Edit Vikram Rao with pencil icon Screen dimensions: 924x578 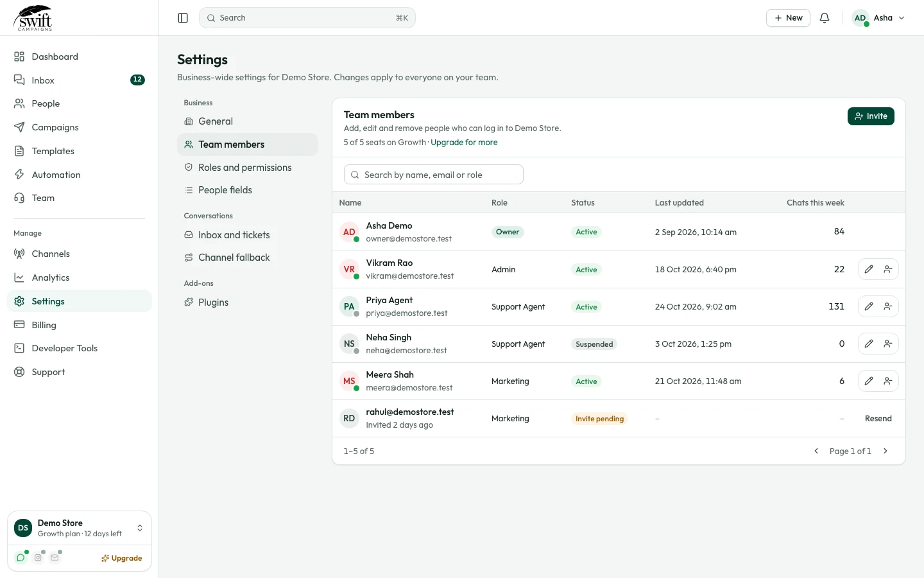coord(869,269)
